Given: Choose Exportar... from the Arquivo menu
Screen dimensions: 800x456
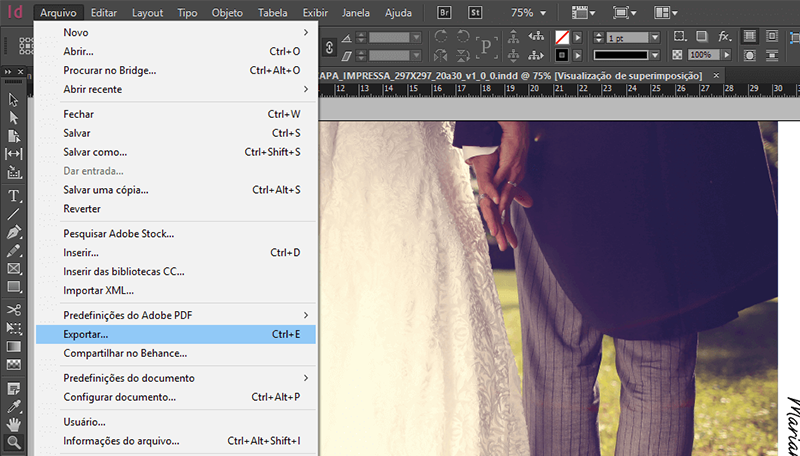Looking at the screenshot, I should tap(86, 334).
